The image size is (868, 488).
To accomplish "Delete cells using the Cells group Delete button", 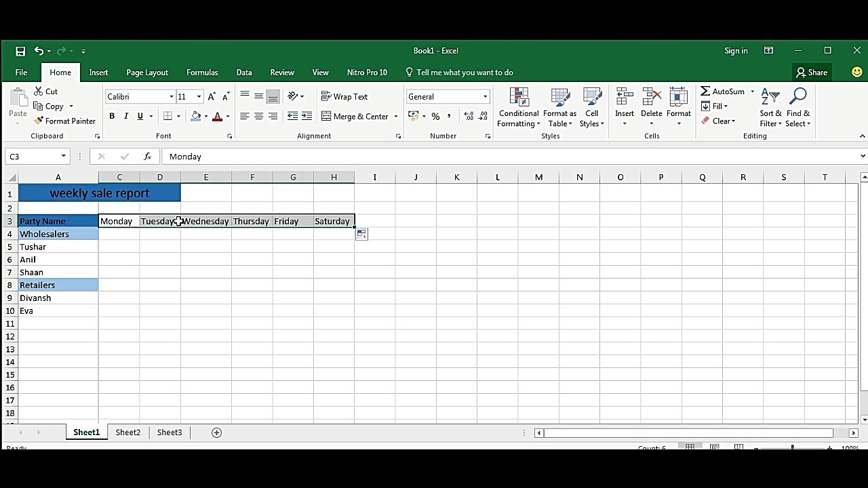I will point(652,107).
